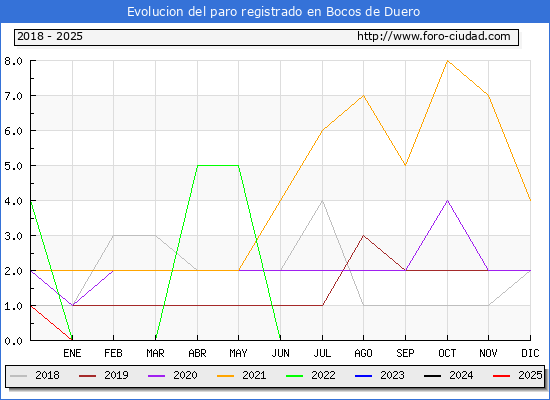Click the JUN month axis label
The image size is (550, 400).
pos(281,353)
